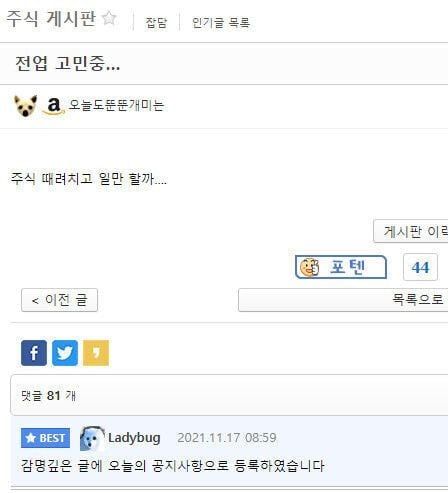This screenshot has height=493, width=448.
Task: Click the BEST badge on the comment
Action: click(45, 438)
